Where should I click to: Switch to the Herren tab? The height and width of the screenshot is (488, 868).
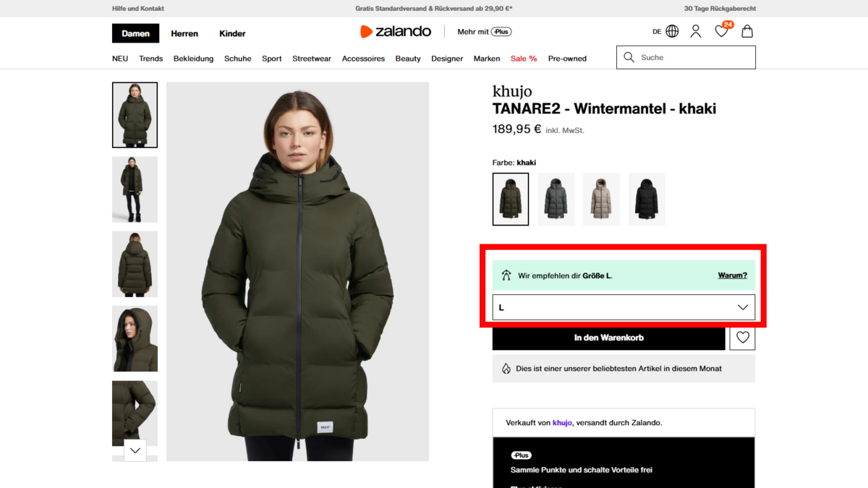(x=184, y=33)
